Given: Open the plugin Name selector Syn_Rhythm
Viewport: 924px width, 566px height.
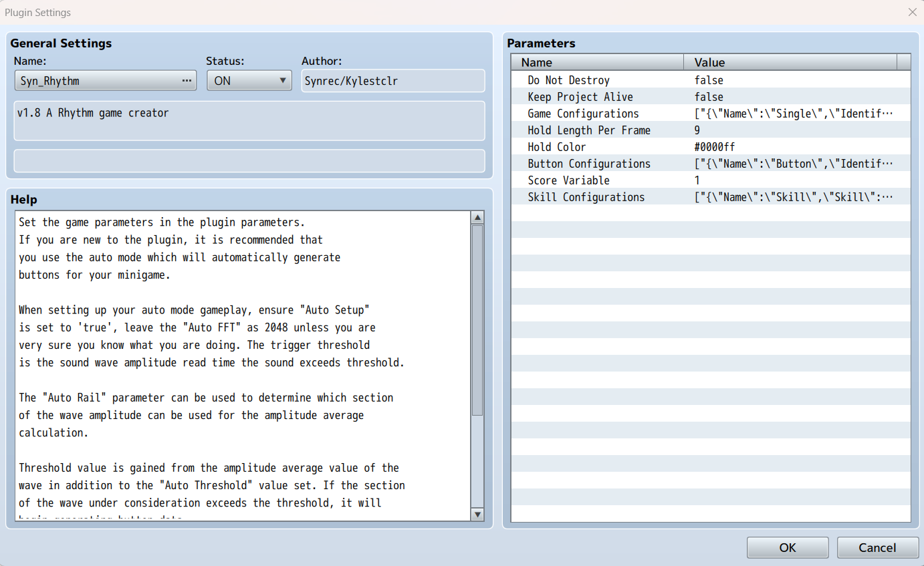Looking at the screenshot, I should tap(105, 81).
